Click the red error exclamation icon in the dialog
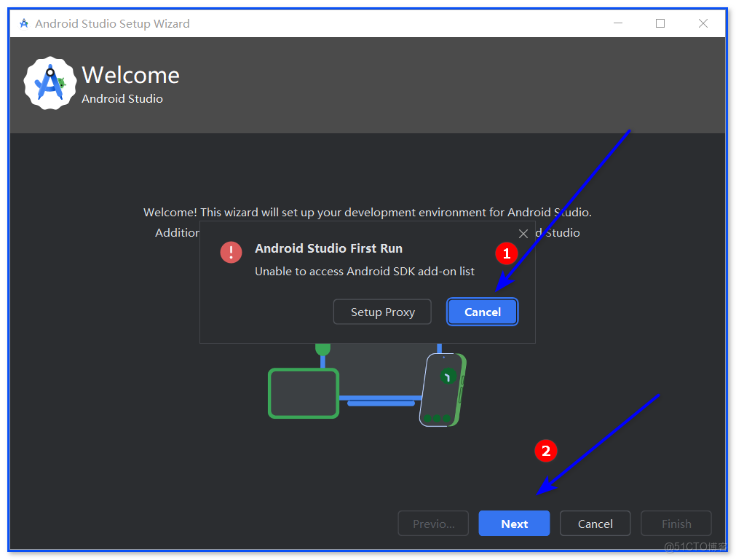This screenshot has height=560, width=736. [231, 252]
